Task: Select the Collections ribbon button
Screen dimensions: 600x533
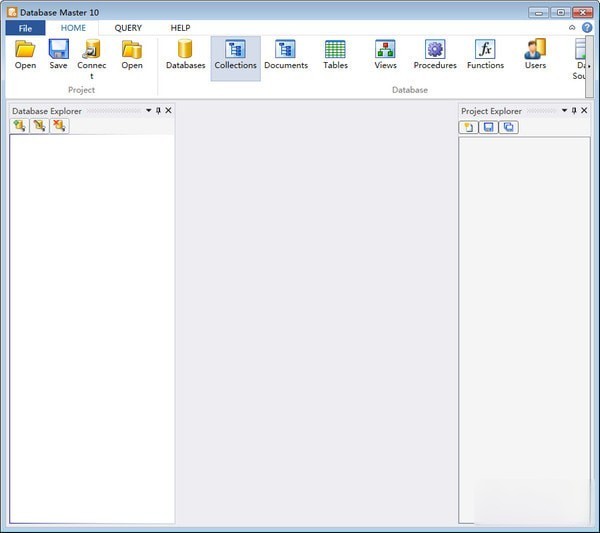Action: coord(235,50)
